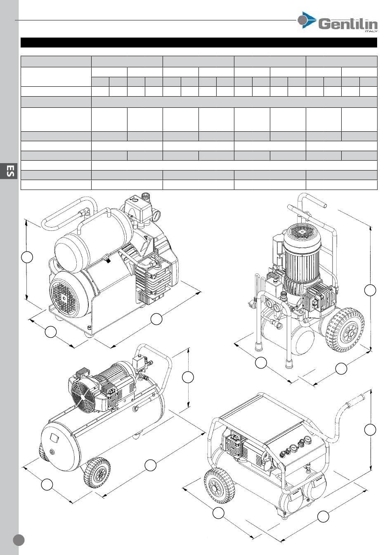Click the page number circle at page bottom
Image resolution: width=392 pixels, height=555 pixels.
click(x=19, y=540)
